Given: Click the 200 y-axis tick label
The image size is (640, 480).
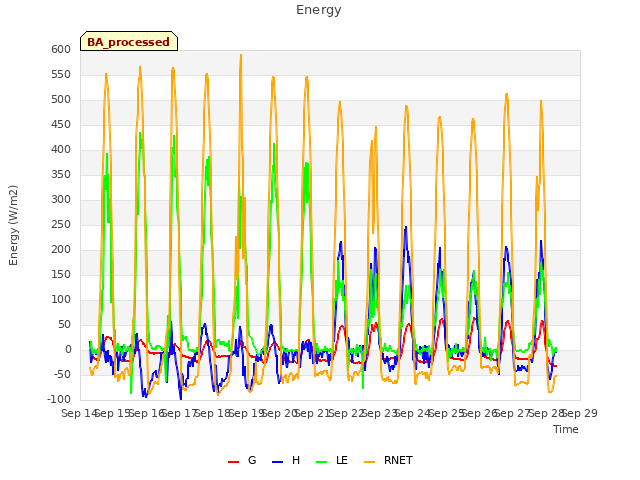Looking at the screenshot, I should (61, 250).
